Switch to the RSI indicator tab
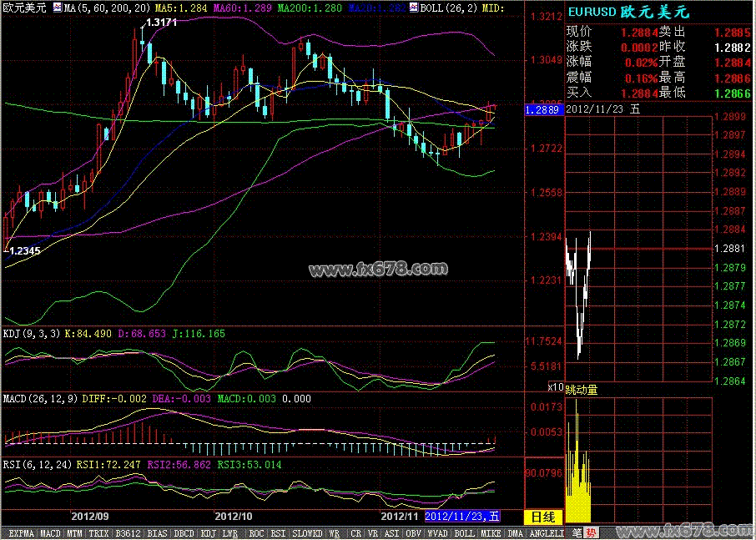The image size is (756, 540). 279,532
